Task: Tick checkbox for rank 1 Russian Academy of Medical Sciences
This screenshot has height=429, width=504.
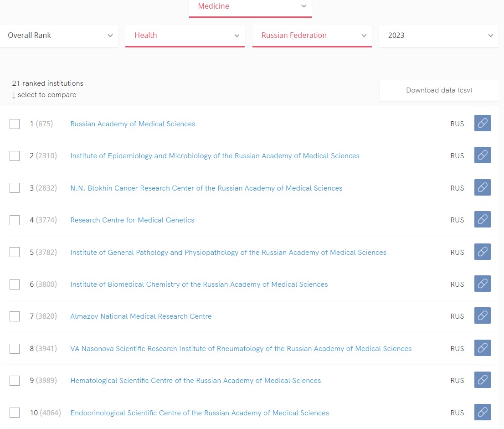Action: [15, 124]
